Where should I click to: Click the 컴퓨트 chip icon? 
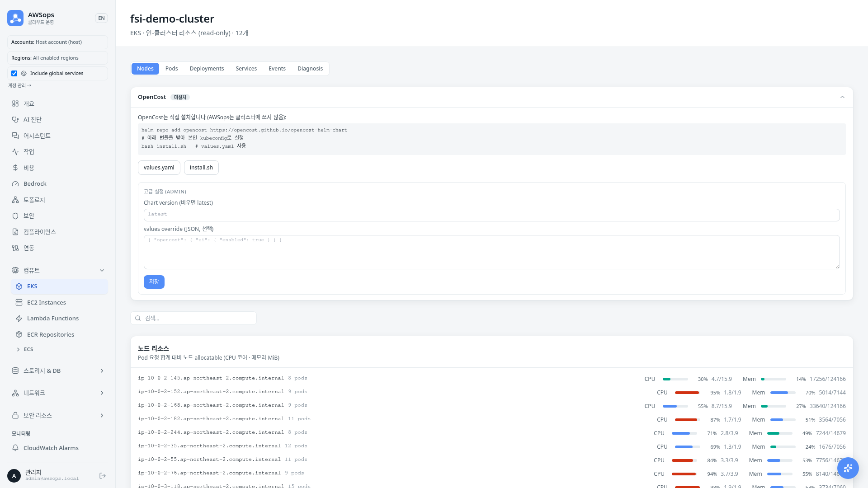(x=15, y=270)
